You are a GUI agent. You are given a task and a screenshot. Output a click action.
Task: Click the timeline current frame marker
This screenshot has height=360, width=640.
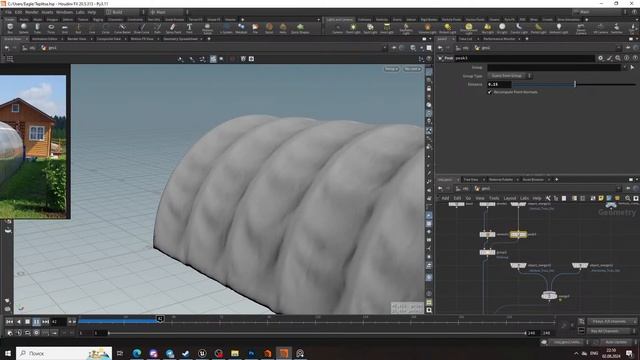click(x=160, y=318)
